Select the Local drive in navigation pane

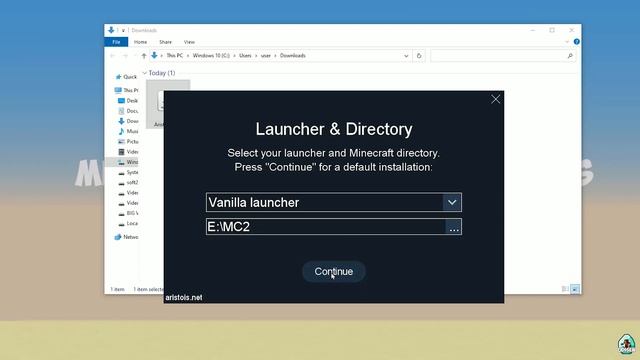coord(128,223)
